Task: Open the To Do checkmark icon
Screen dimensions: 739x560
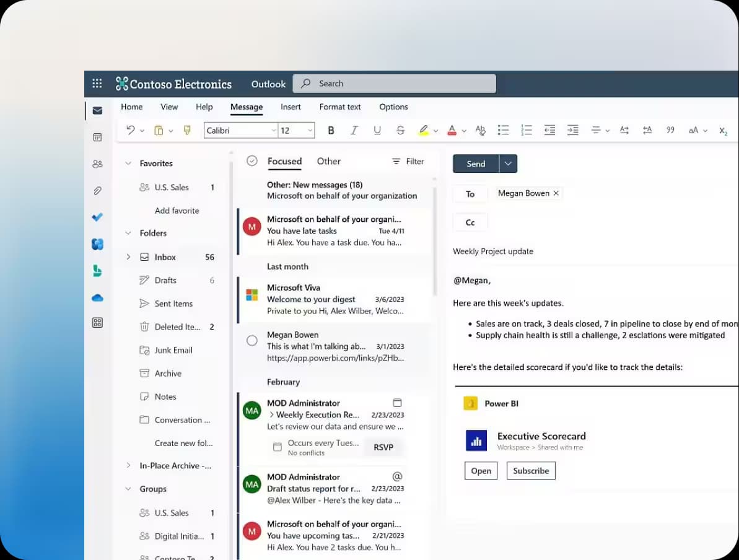Action: [97, 217]
